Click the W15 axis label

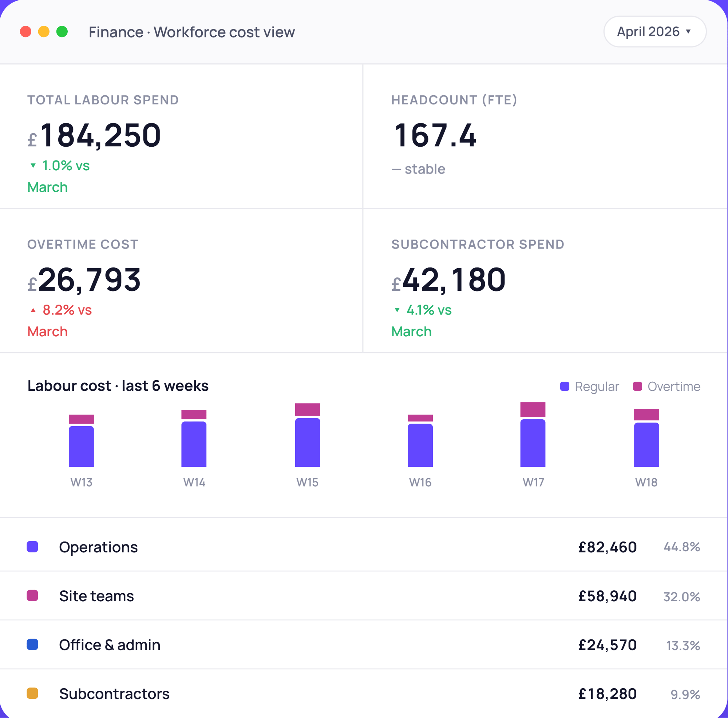[x=308, y=483]
